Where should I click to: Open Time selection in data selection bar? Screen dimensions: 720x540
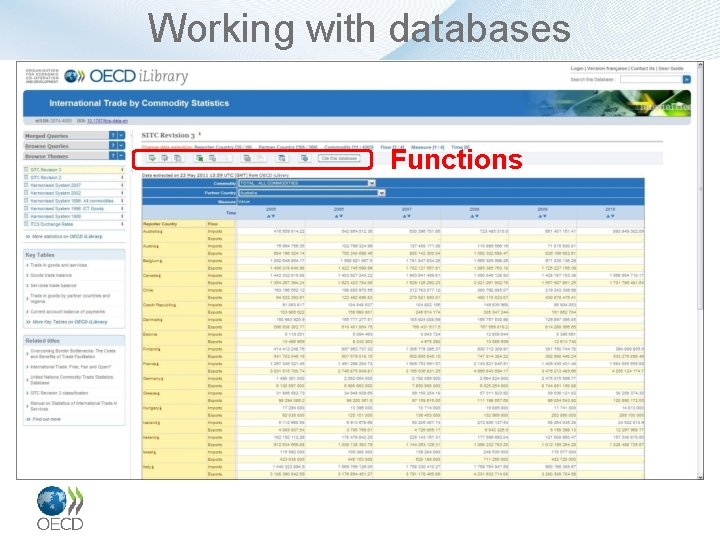(460, 147)
